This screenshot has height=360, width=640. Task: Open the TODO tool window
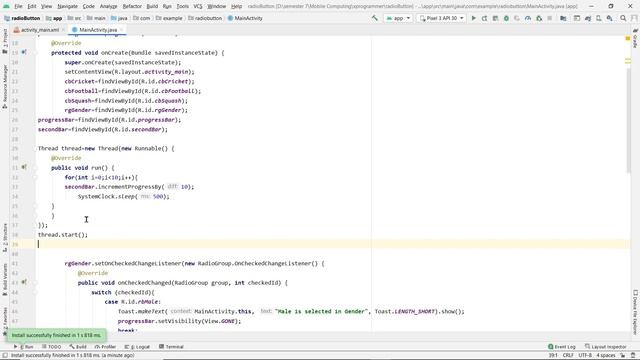pyautogui.click(x=51, y=347)
